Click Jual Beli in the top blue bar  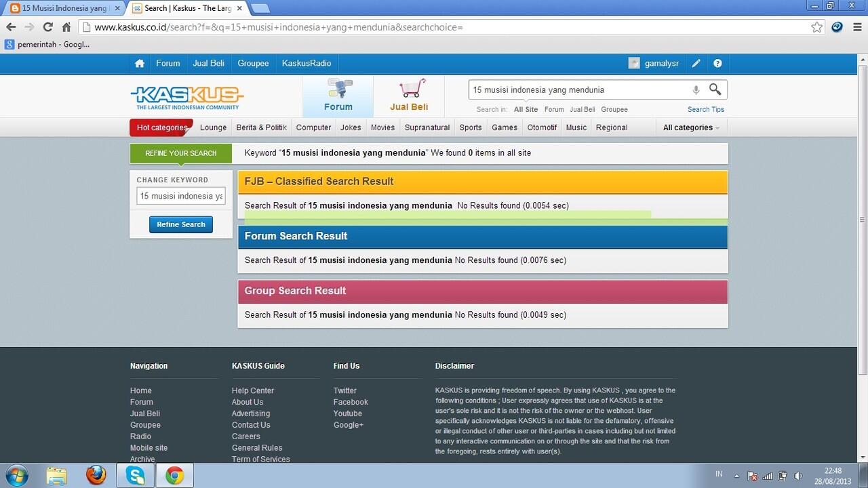click(x=208, y=63)
